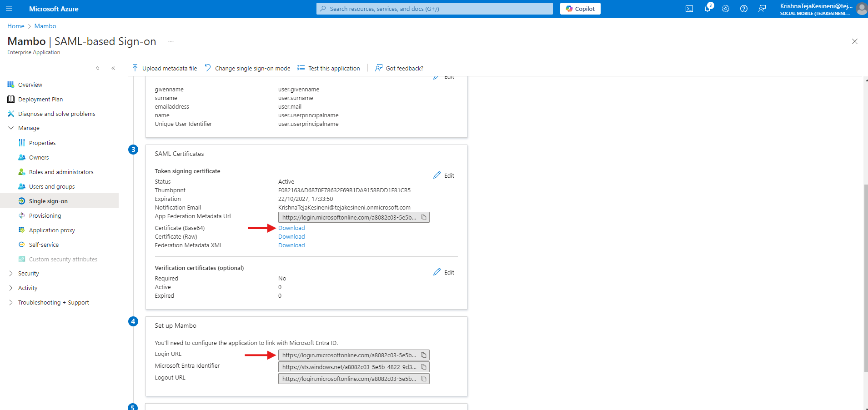The image size is (868, 410).
Task: Copy the Login URL to clipboard
Action: click(424, 355)
